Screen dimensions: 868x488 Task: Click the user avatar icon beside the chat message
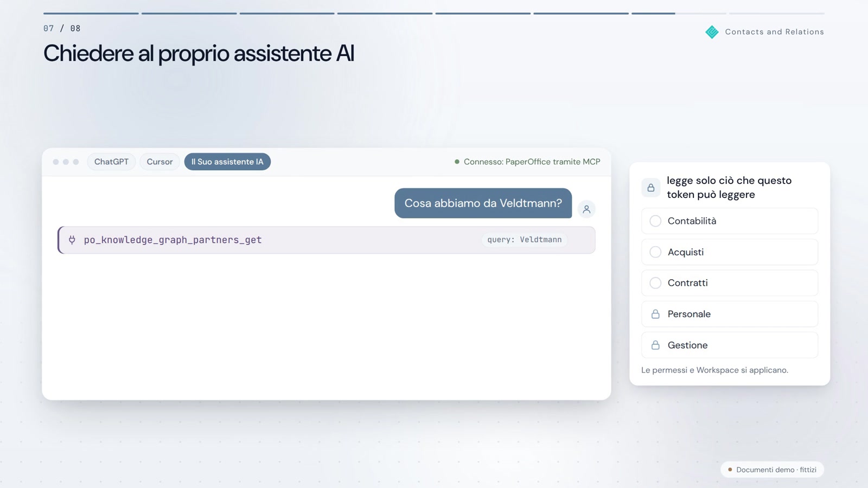(586, 209)
